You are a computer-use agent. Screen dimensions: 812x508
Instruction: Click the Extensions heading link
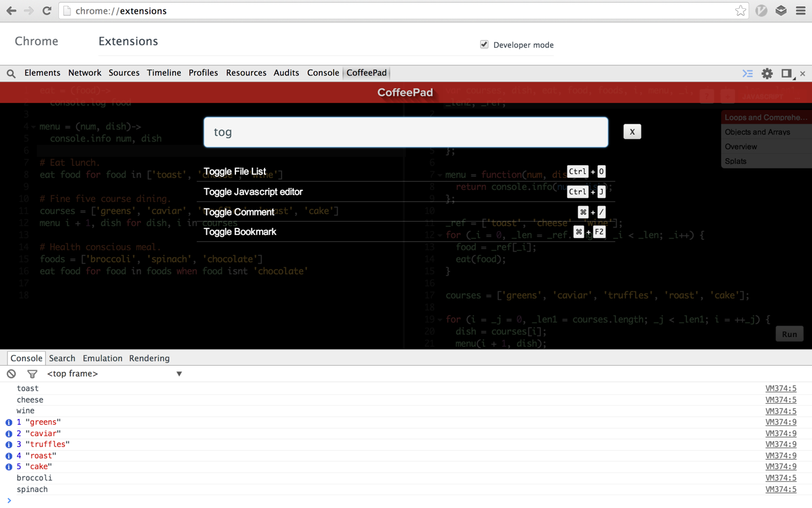click(x=128, y=41)
